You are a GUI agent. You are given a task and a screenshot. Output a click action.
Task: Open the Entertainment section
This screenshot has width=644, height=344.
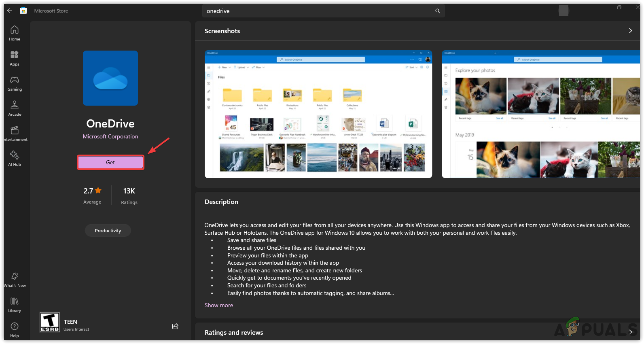[x=15, y=134]
